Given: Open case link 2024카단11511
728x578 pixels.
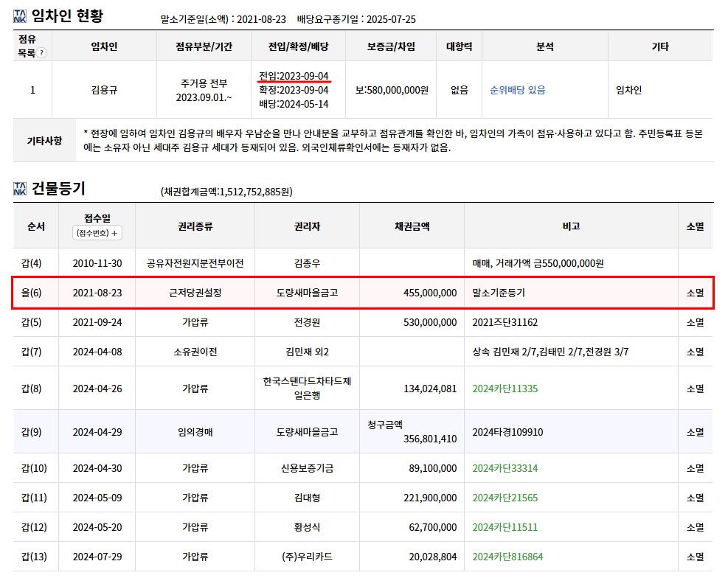Looking at the screenshot, I should click(x=505, y=527).
